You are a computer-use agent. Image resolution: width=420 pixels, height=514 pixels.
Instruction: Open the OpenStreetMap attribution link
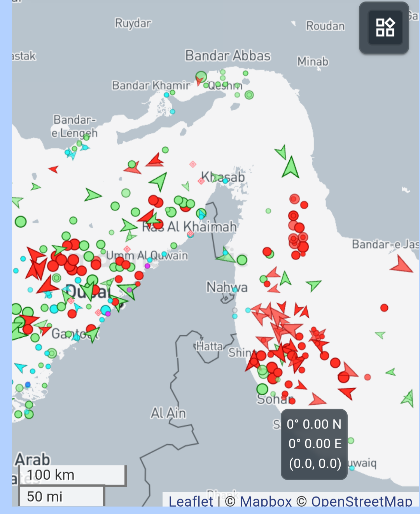pyautogui.click(x=362, y=501)
